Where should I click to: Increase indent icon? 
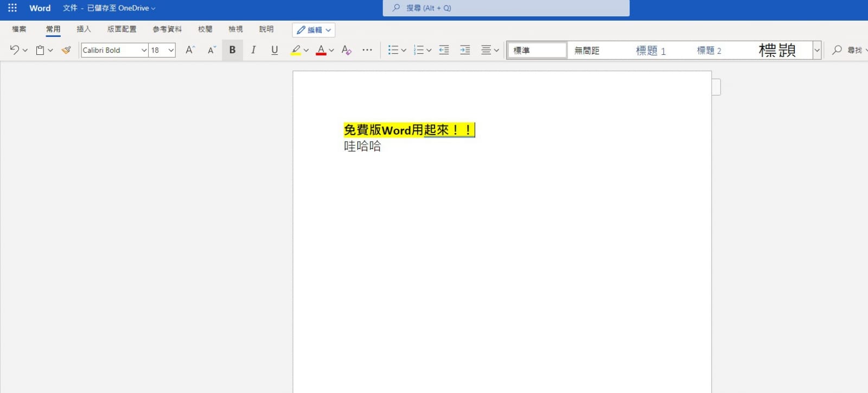click(x=465, y=50)
